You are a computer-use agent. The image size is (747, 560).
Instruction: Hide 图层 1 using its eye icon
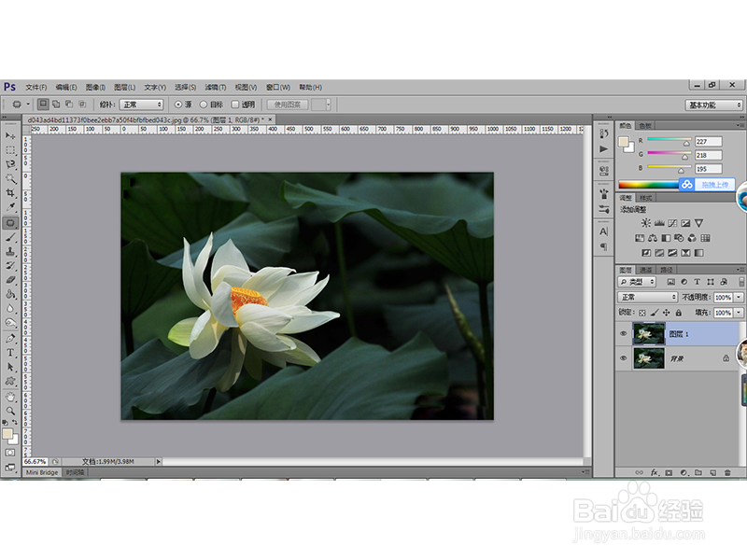tap(623, 334)
